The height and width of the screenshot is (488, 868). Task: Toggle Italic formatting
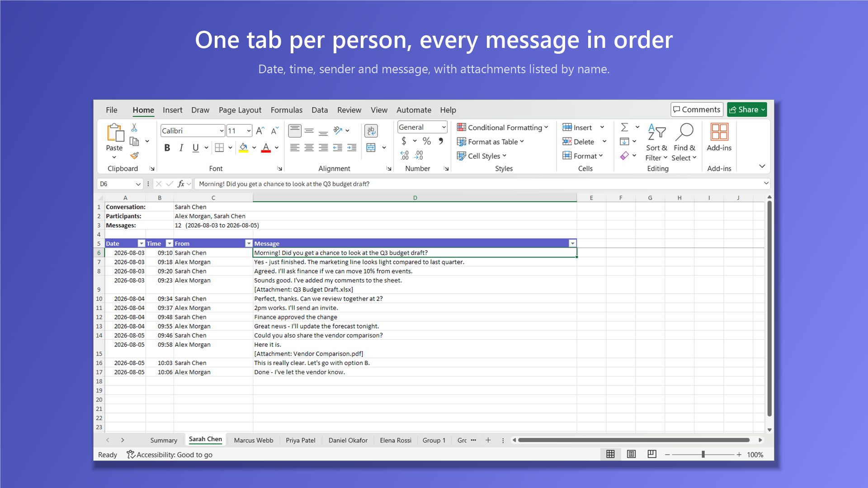[x=181, y=148]
